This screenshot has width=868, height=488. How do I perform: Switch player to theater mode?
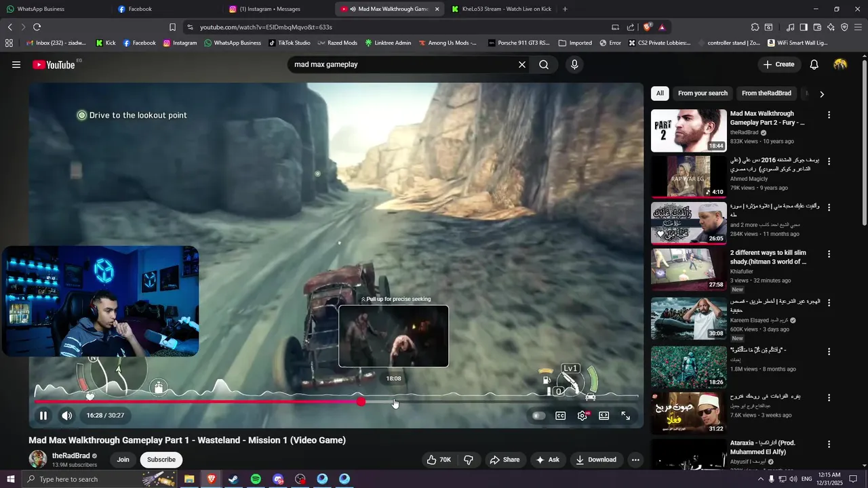[604, 415]
